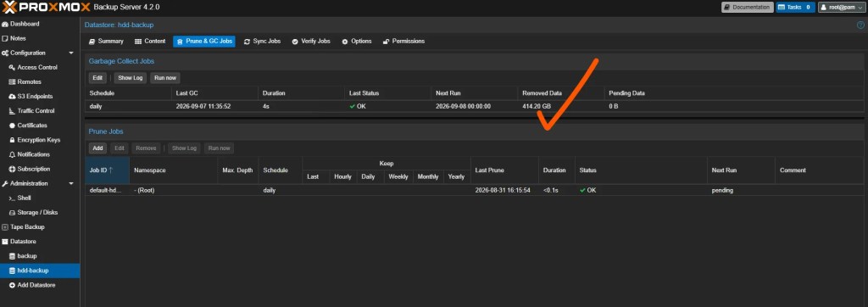This screenshot has width=868, height=307.
Task: Click the Shell terminal icon
Action: 12,198
